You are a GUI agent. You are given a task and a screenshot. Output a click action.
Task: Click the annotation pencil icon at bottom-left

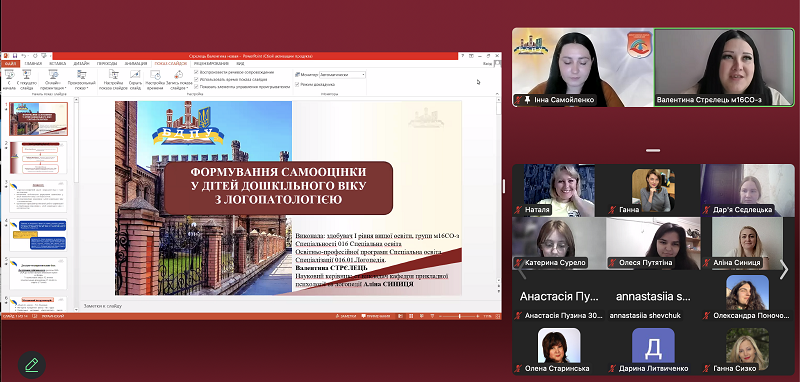(x=32, y=364)
